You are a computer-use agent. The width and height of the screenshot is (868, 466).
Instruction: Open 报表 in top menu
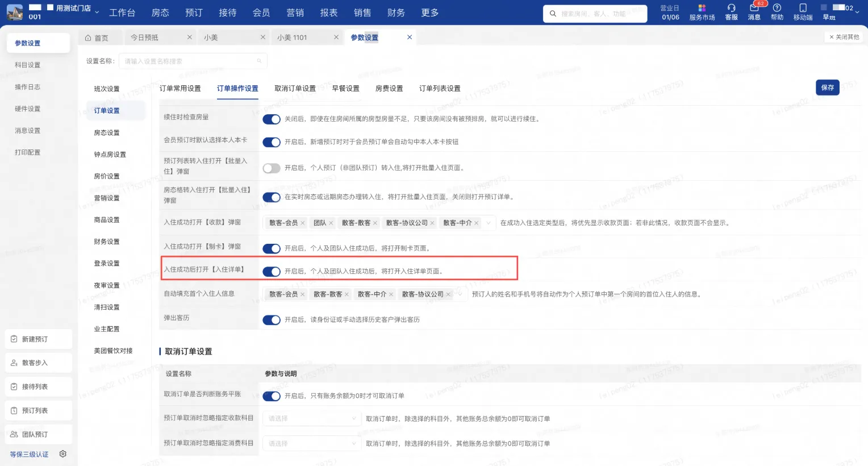click(329, 13)
